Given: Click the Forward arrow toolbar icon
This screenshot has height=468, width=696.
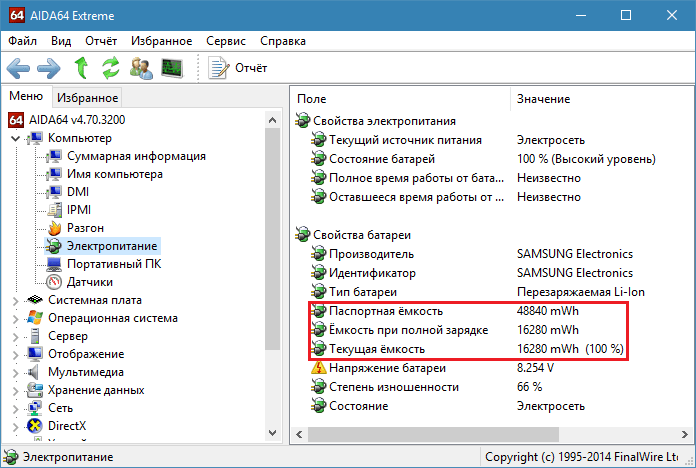Looking at the screenshot, I should [x=48, y=68].
